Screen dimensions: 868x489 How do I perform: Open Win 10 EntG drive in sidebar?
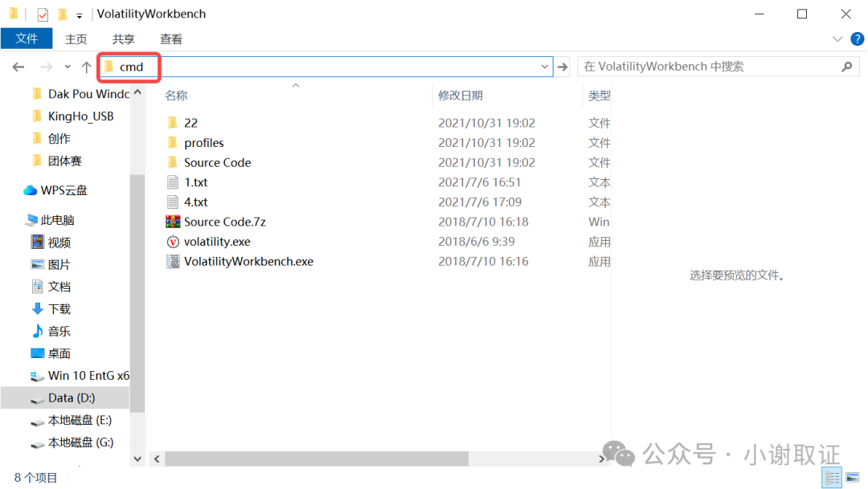coord(88,376)
